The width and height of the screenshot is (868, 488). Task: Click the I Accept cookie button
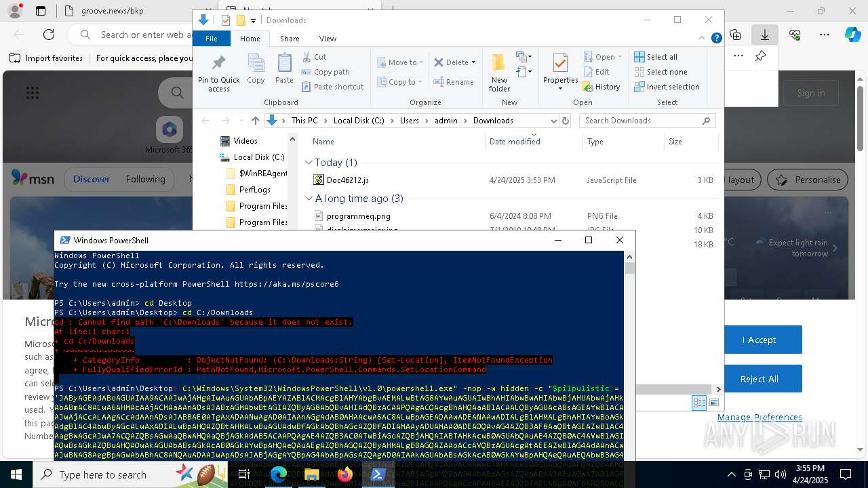[759, 340]
